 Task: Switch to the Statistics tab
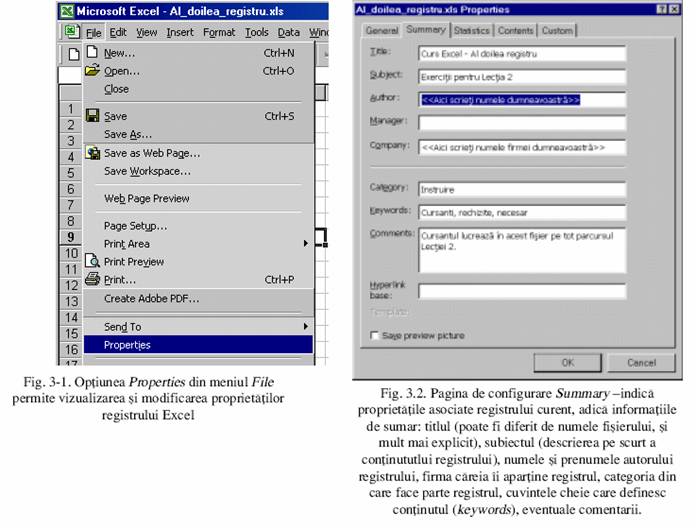[471, 31]
